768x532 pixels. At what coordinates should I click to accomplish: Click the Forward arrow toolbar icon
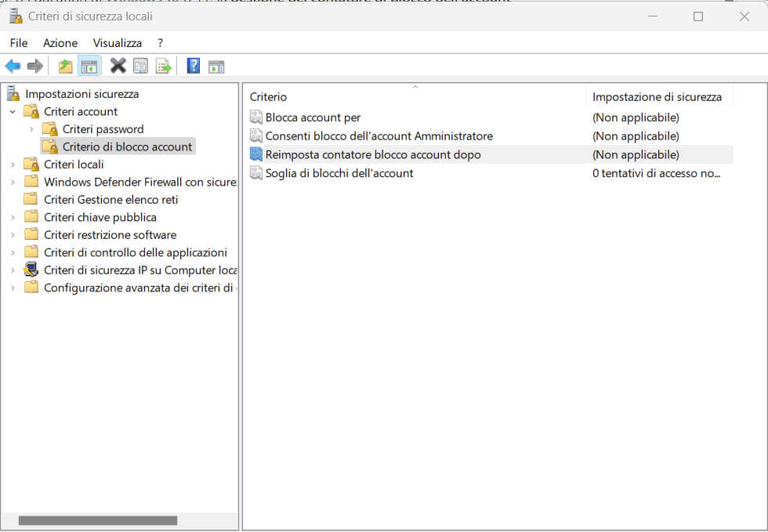[x=34, y=67]
